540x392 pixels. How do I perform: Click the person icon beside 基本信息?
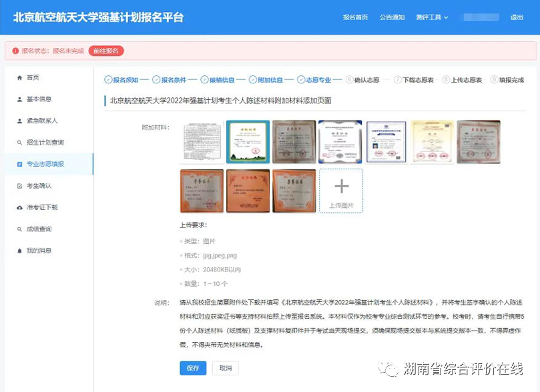(19, 99)
